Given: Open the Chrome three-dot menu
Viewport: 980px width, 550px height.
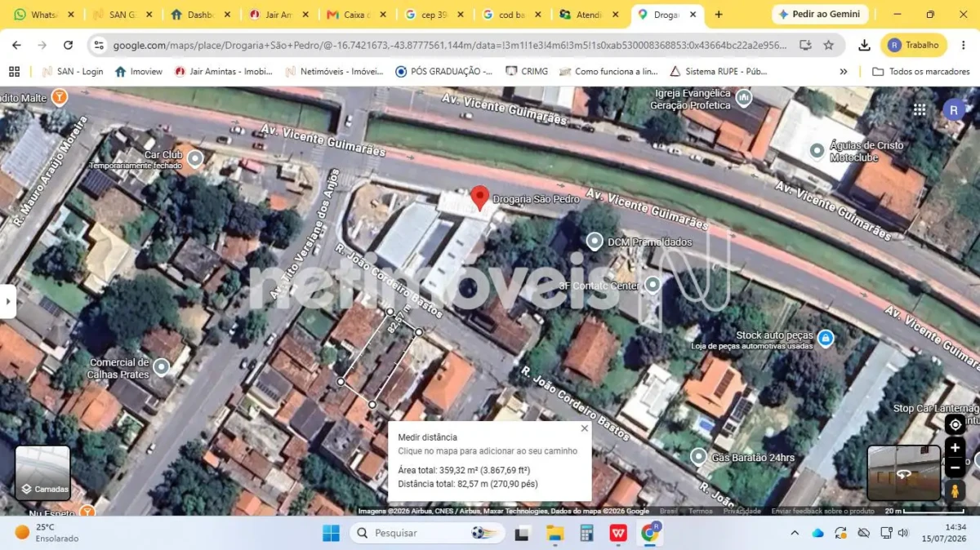Looking at the screenshot, I should click(x=964, y=46).
